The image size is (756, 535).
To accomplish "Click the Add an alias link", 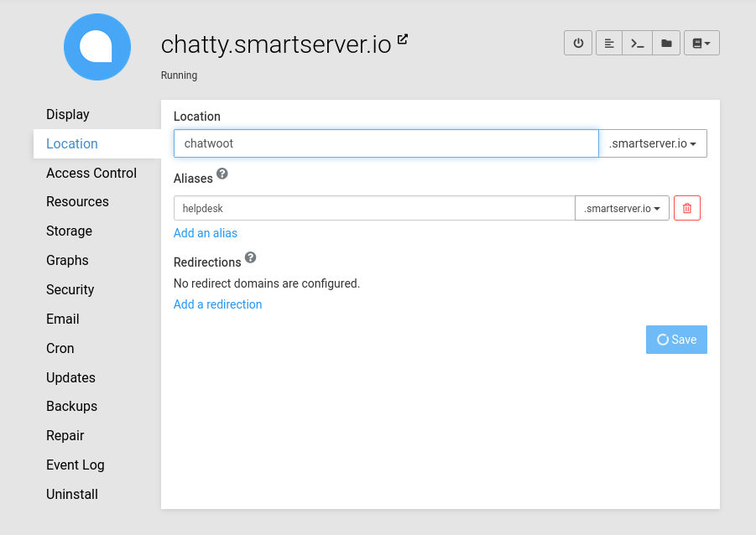I will [206, 233].
